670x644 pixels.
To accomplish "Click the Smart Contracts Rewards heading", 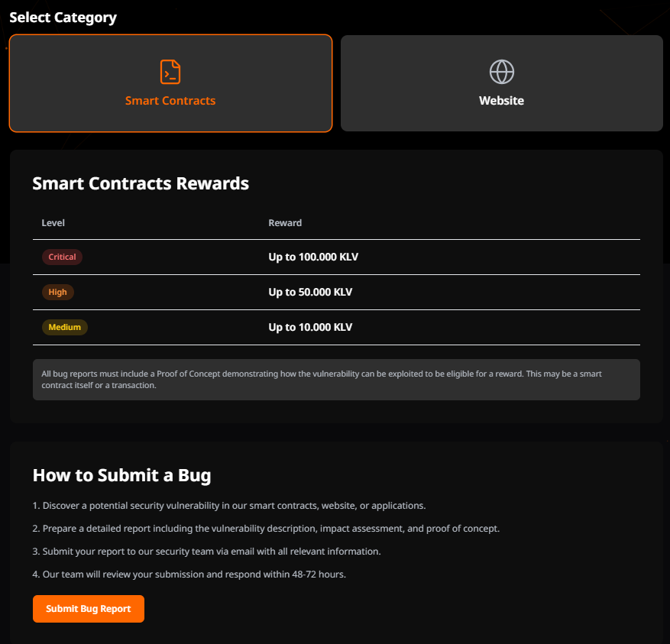I will pos(140,183).
